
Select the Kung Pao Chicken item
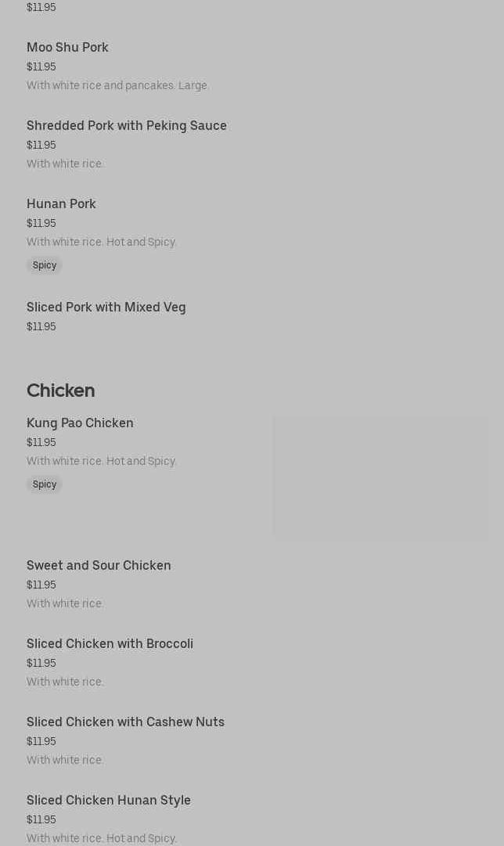[x=80, y=423]
